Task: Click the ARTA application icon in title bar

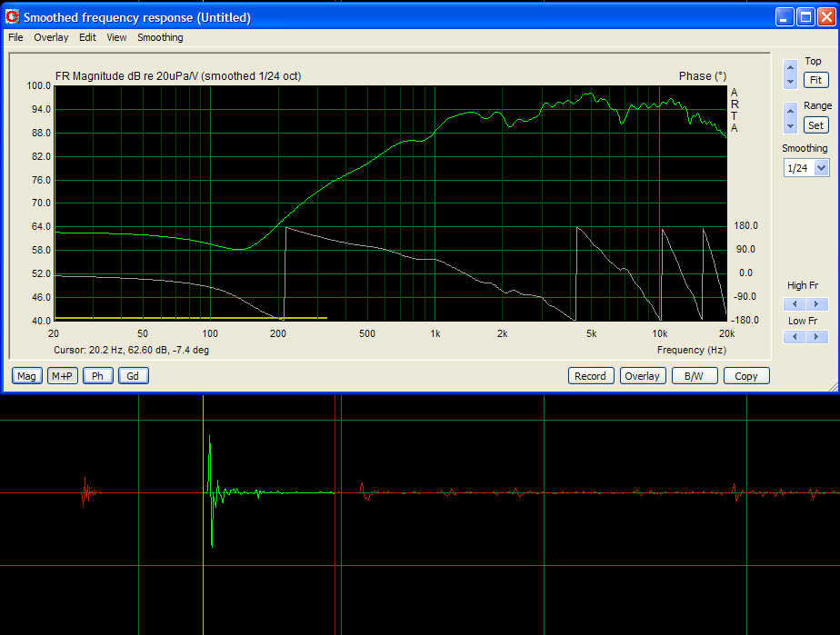Action: point(12,17)
